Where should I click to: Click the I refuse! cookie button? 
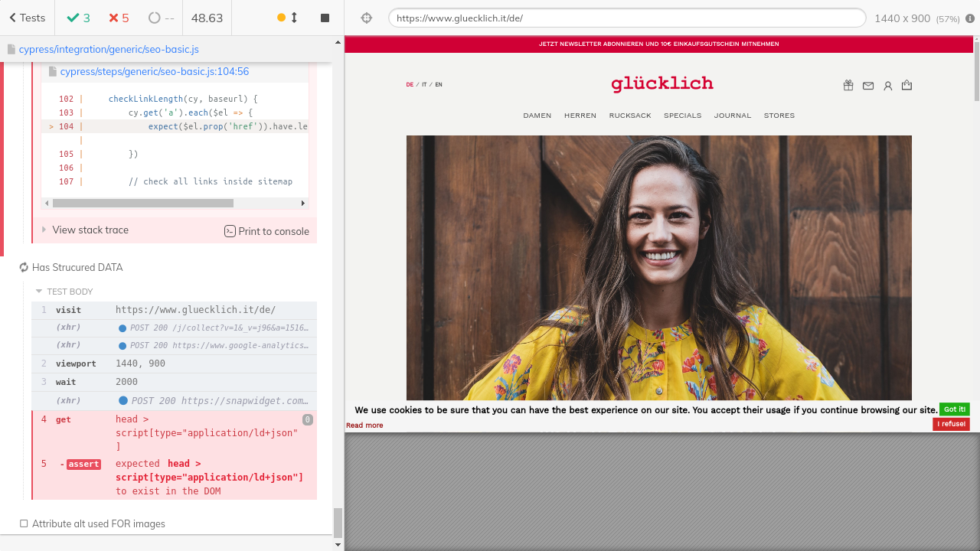pos(951,424)
